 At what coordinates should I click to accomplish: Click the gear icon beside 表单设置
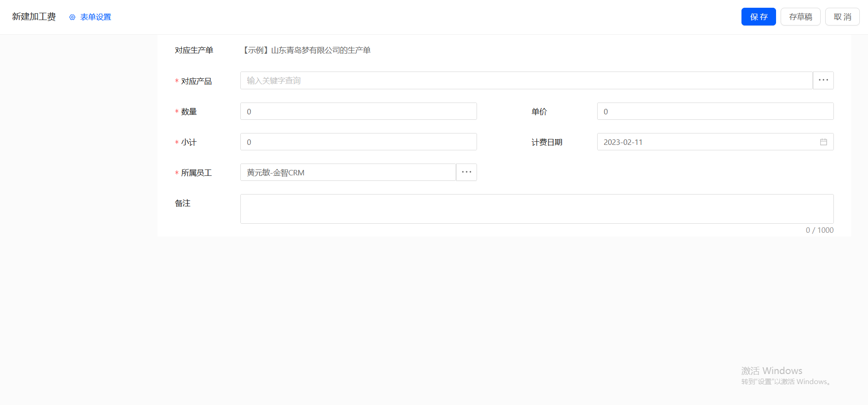click(x=72, y=17)
